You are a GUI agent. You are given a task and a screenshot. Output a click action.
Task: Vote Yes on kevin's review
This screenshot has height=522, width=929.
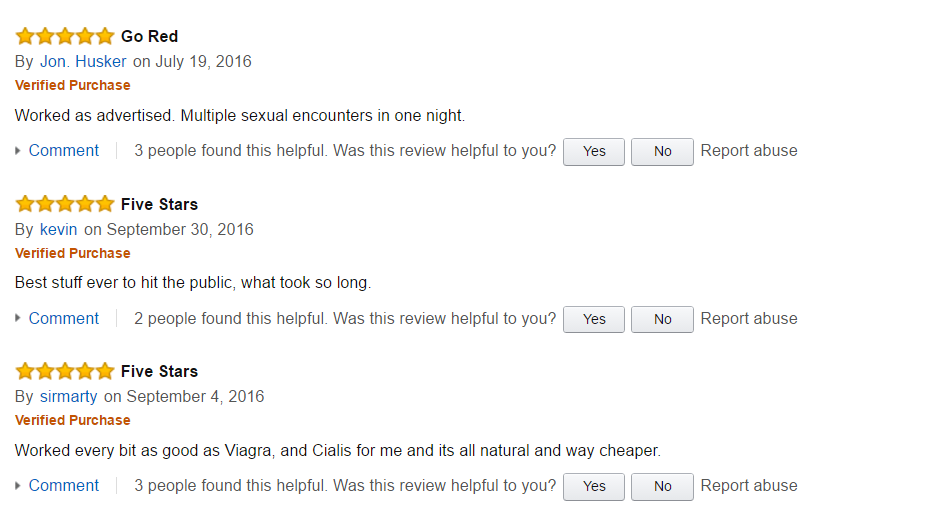[594, 319]
